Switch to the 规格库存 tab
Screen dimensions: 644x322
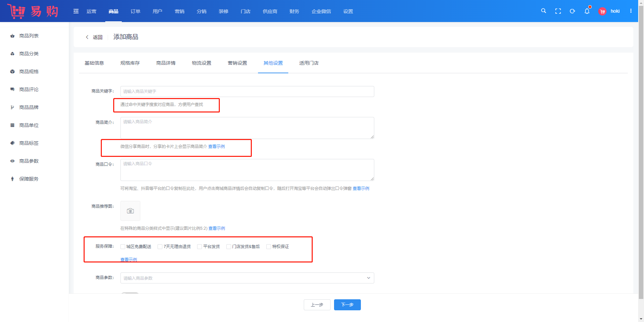click(x=130, y=63)
